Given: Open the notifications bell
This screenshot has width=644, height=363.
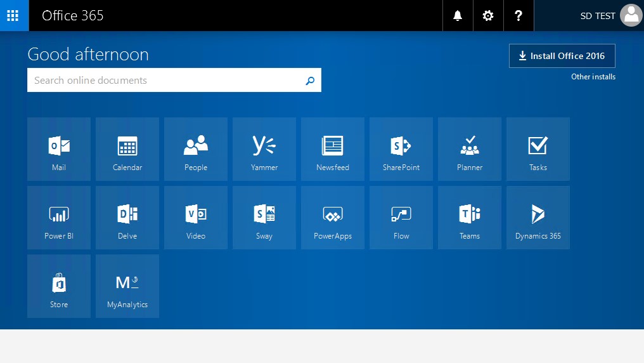Looking at the screenshot, I should pyautogui.click(x=458, y=16).
